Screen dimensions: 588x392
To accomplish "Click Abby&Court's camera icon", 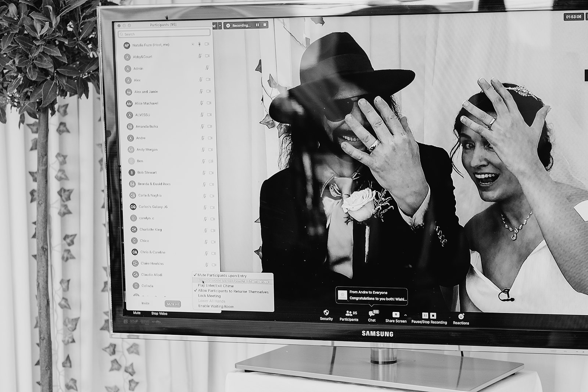I will click(207, 56).
